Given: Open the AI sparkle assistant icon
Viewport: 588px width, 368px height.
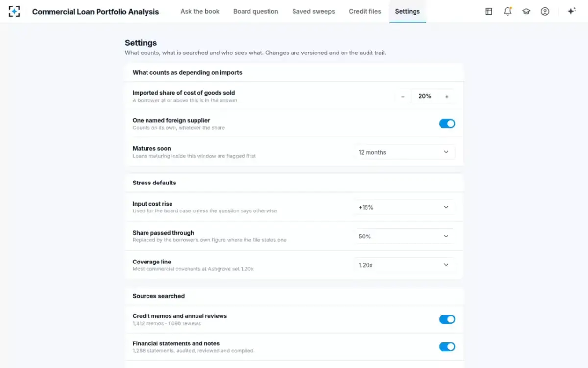Looking at the screenshot, I should click(x=571, y=11).
